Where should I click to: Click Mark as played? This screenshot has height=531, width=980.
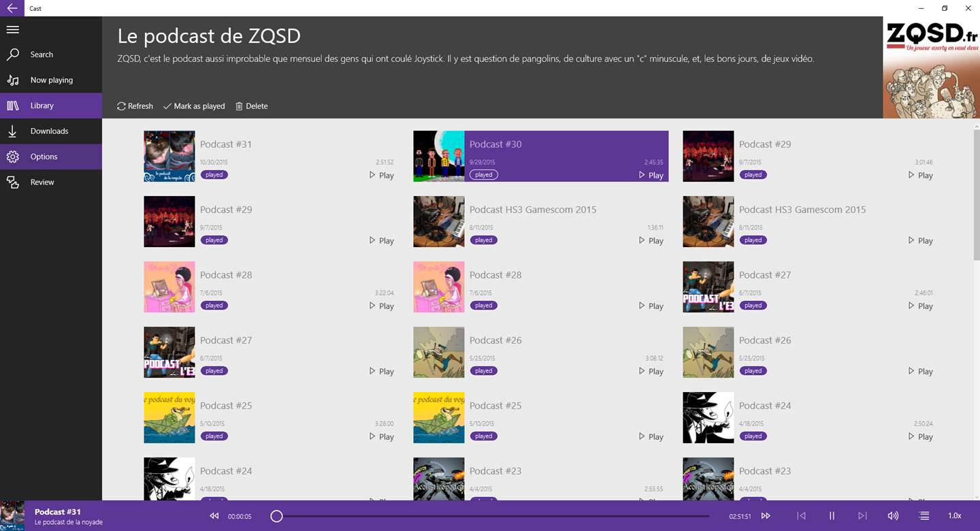[194, 106]
